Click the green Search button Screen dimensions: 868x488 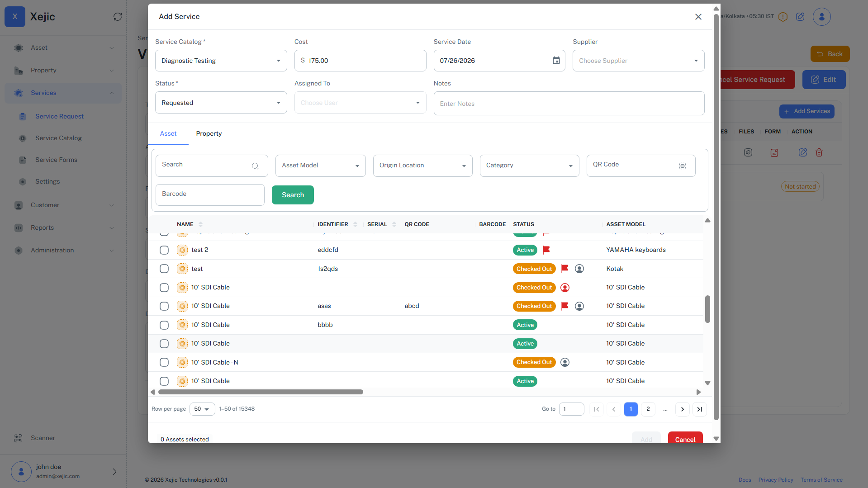click(293, 195)
